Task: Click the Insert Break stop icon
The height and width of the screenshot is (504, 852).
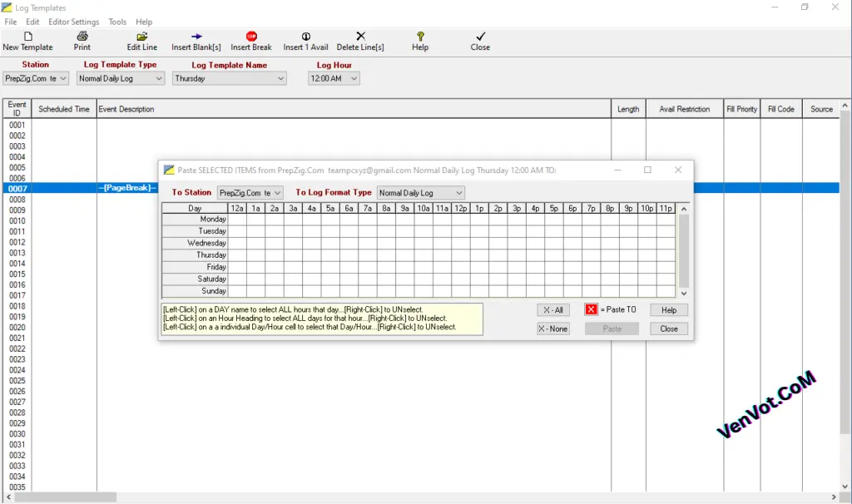Action: pos(251,37)
